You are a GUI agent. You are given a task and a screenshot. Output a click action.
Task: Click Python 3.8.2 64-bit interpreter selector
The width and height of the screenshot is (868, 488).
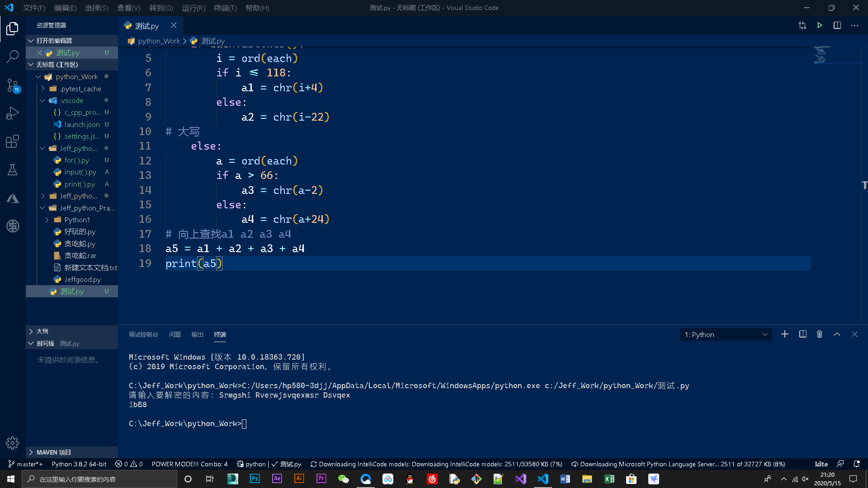79,464
